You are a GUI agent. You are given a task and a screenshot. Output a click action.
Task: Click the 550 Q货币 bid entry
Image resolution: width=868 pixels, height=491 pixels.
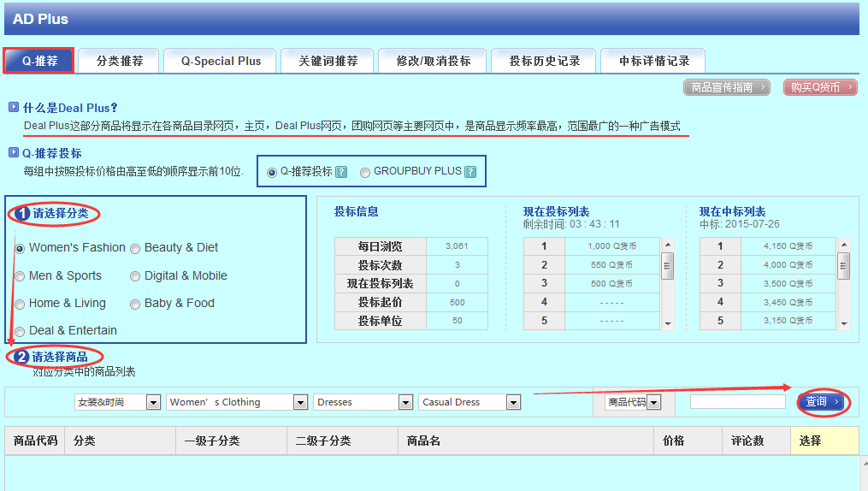click(612, 264)
